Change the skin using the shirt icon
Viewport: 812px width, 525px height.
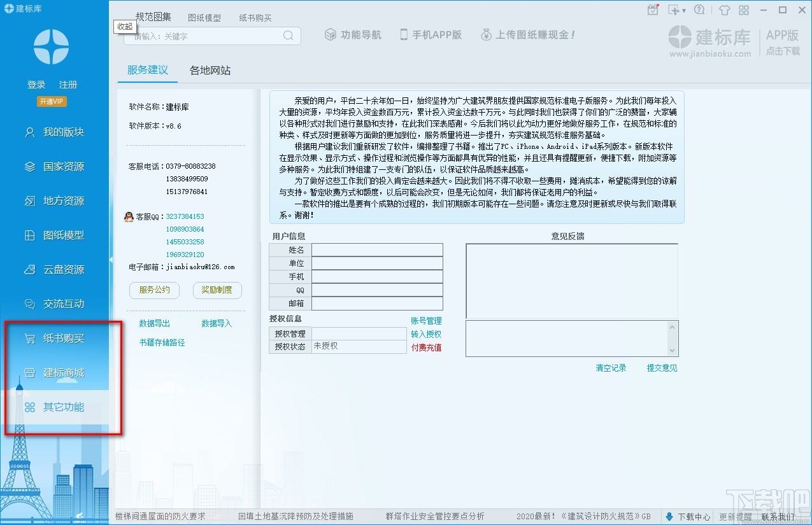[724, 10]
